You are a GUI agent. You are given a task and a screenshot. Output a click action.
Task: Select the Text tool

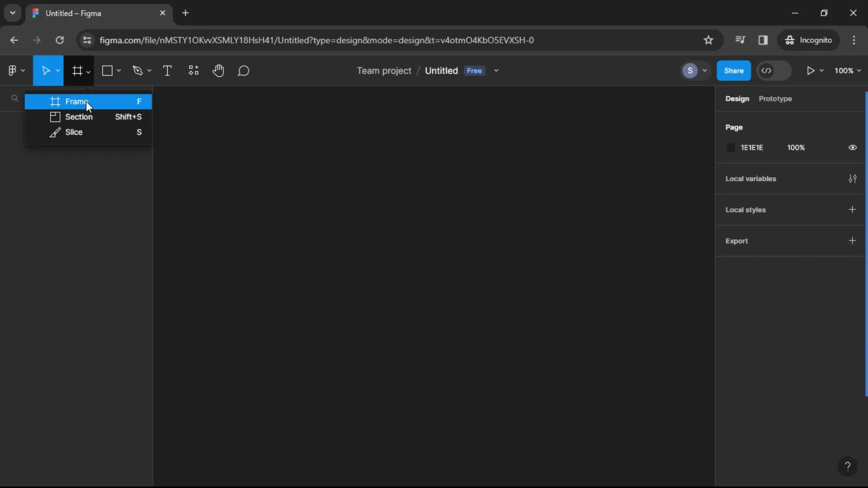(168, 70)
